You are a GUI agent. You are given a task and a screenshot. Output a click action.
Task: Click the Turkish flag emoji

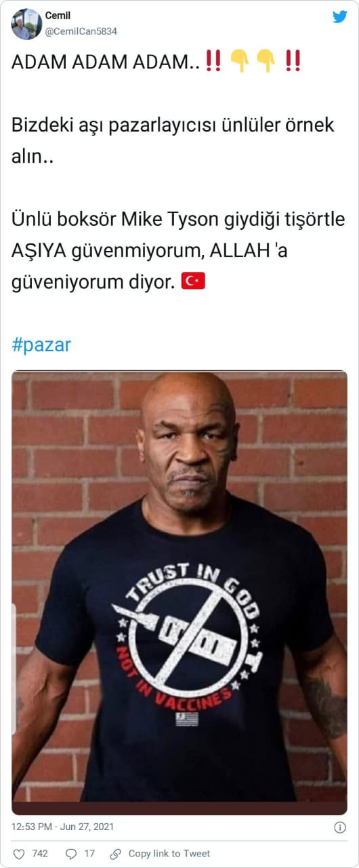pyautogui.click(x=193, y=281)
